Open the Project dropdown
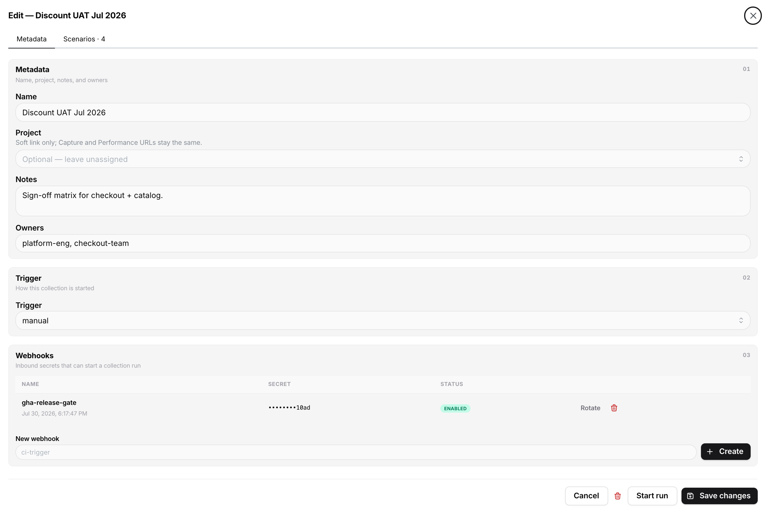This screenshot has height=532, width=766. (383, 159)
